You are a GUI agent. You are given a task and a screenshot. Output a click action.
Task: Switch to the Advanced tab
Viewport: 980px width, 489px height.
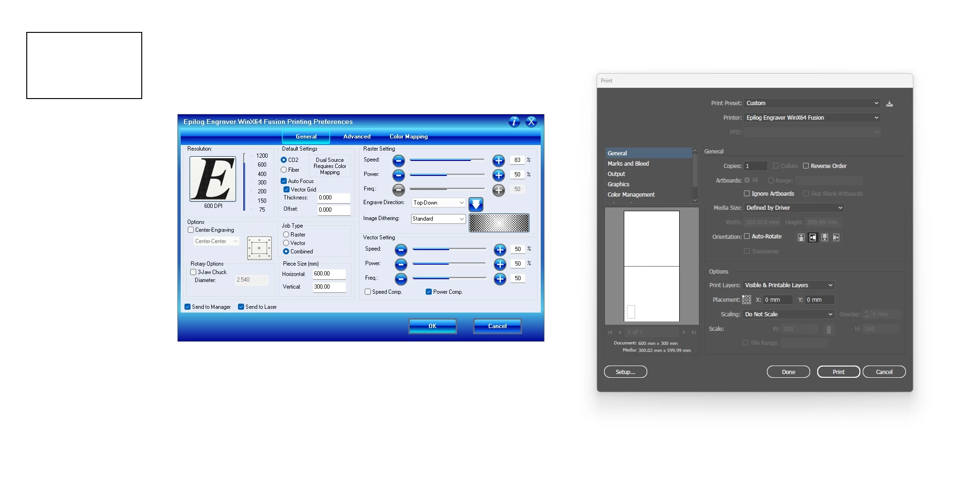357,137
